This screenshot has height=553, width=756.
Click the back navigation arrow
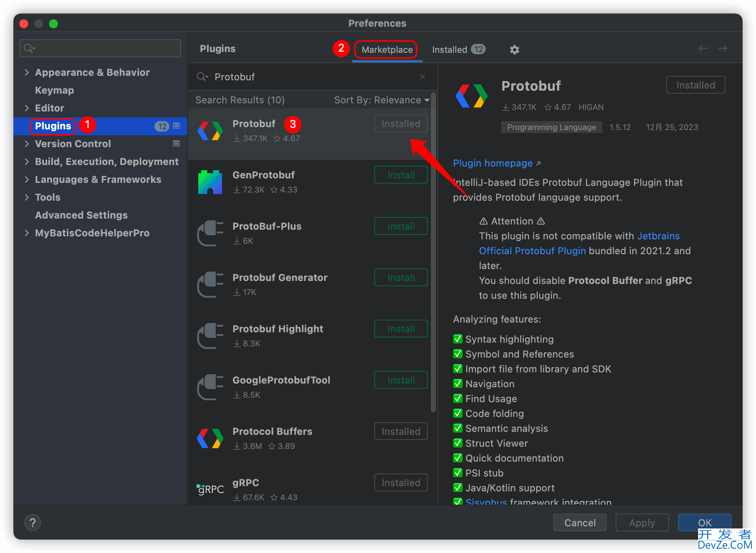[703, 48]
